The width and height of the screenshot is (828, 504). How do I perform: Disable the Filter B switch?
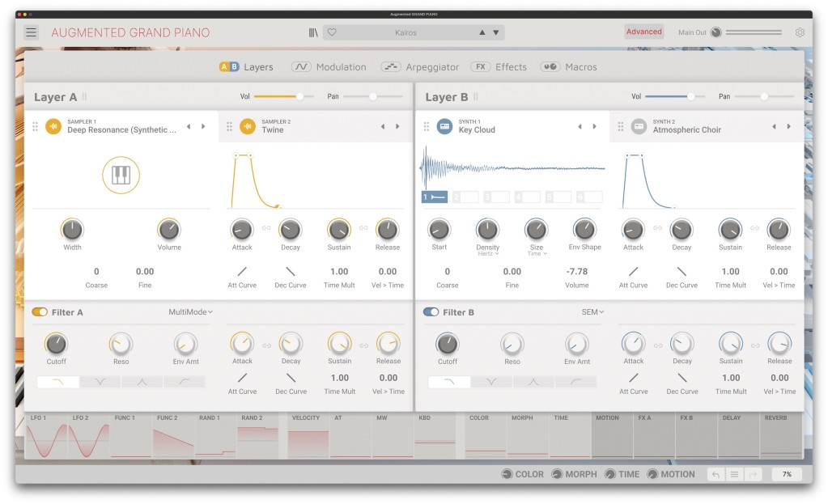(x=431, y=311)
